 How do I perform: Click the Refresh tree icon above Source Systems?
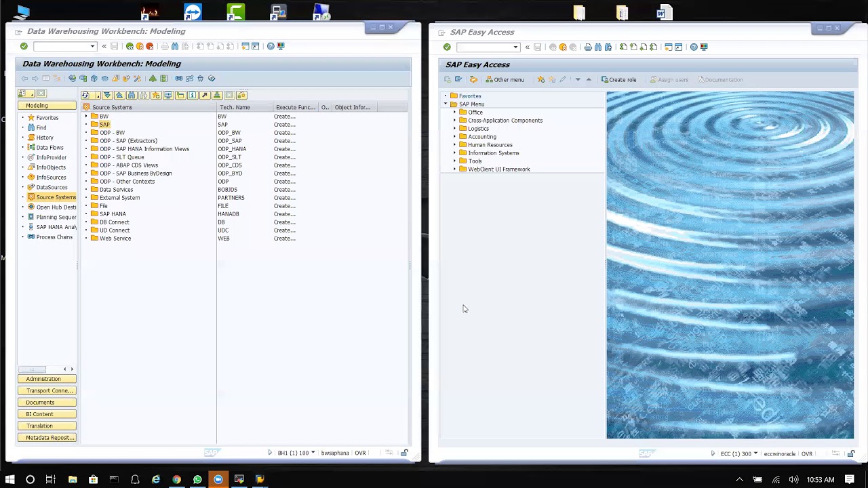tap(85, 95)
